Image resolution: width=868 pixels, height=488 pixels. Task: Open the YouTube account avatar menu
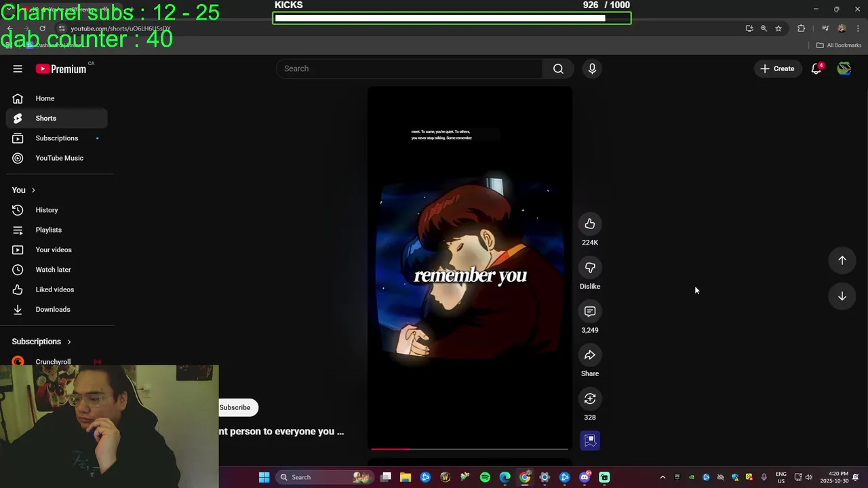tap(844, 68)
